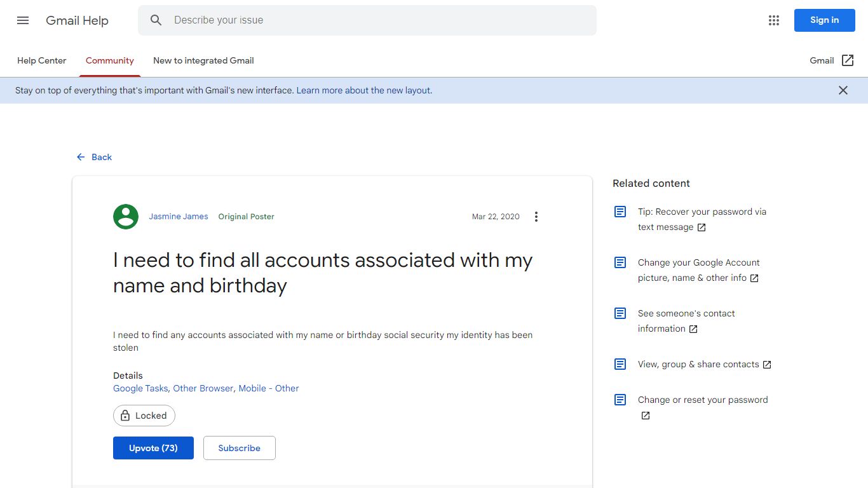Click the Mobile - Other detail link
Viewport: 868px width, 488px height.
[269, 388]
